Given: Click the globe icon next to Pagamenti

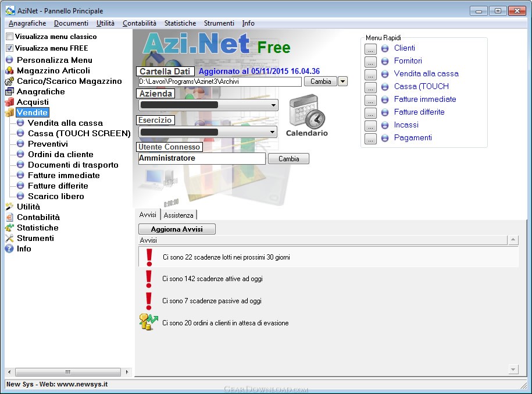Looking at the screenshot, I should click(385, 138).
